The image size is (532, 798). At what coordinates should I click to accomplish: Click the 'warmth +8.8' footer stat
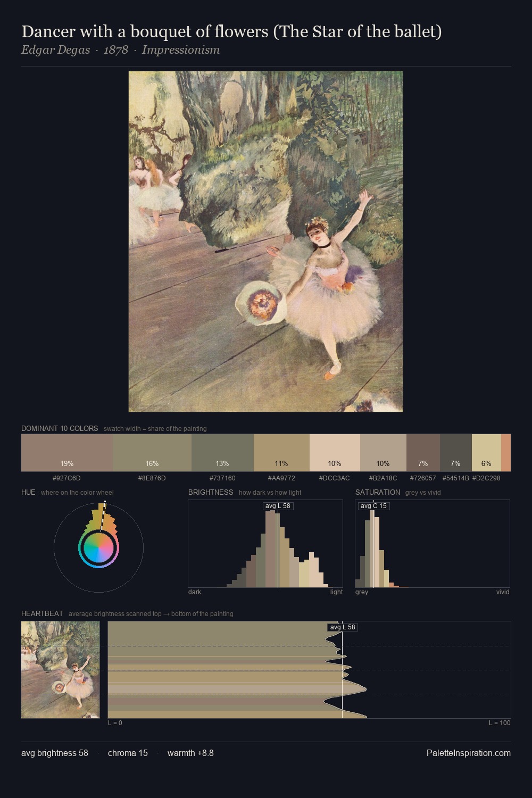(x=190, y=753)
